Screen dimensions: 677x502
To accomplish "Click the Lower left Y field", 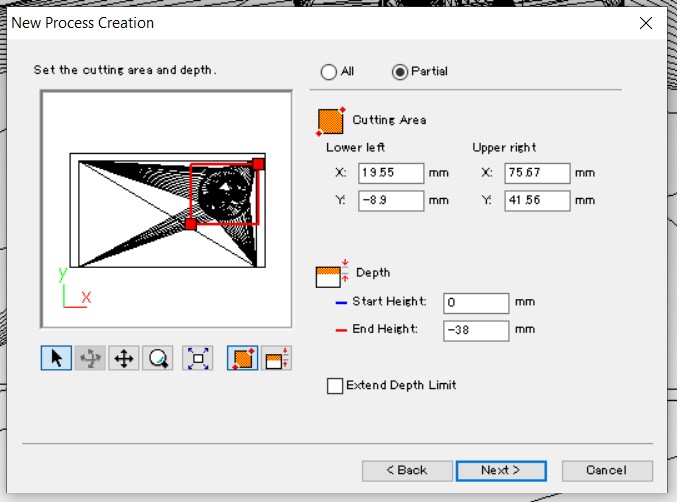I will (x=391, y=201).
